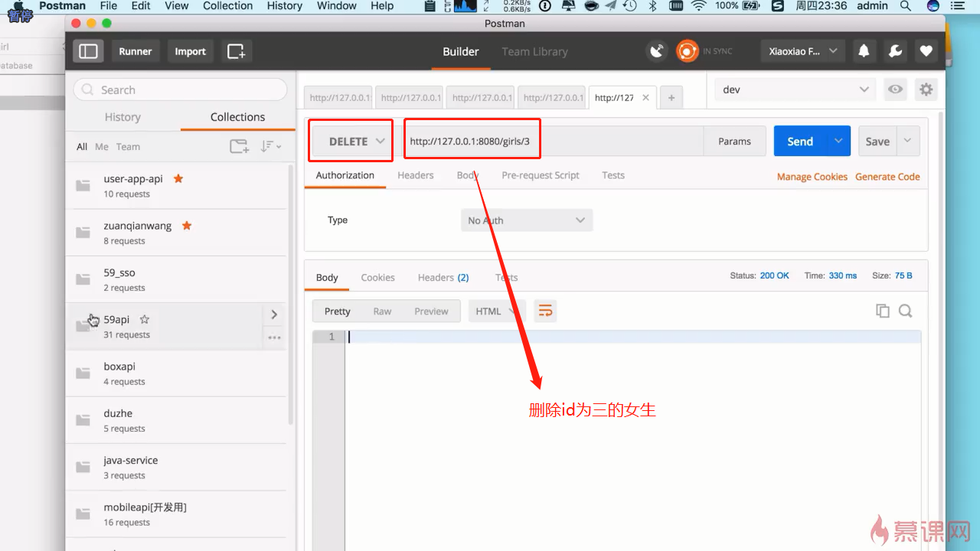Open the 59_sso collection
The width and height of the screenshot is (980, 551).
tap(176, 279)
